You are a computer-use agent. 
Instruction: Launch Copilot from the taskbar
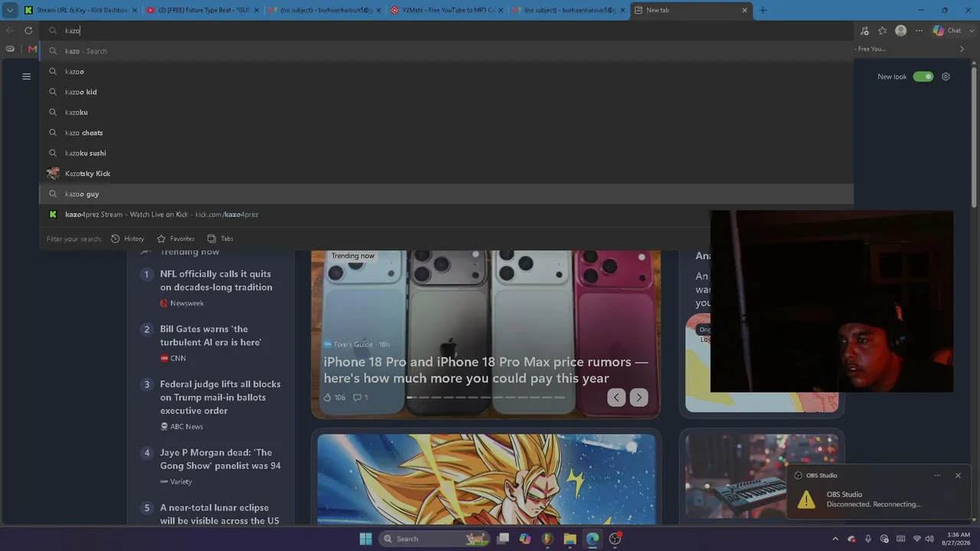pos(525,539)
